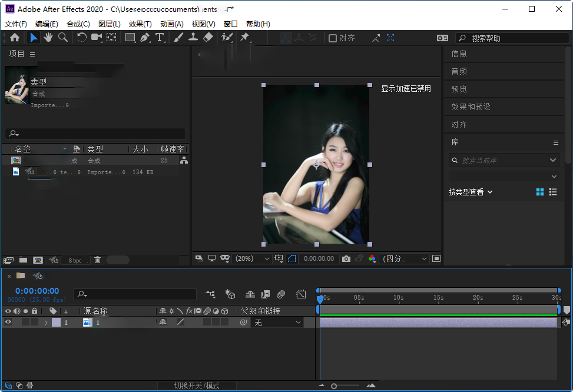The image size is (573, 392).
Task: Click layer 1 label color swatch
Action: point(57,322)
